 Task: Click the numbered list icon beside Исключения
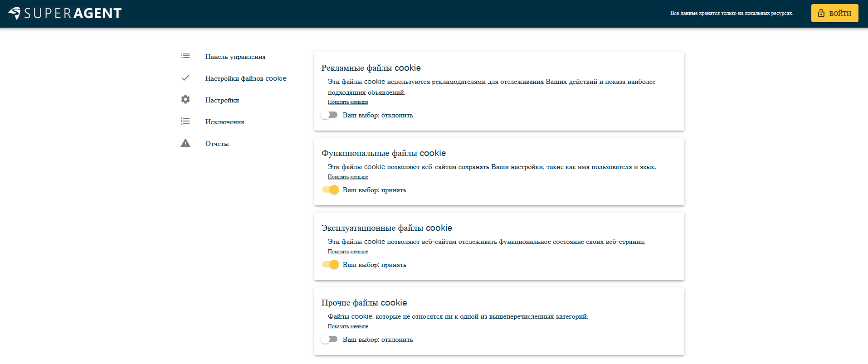point(185,121)
